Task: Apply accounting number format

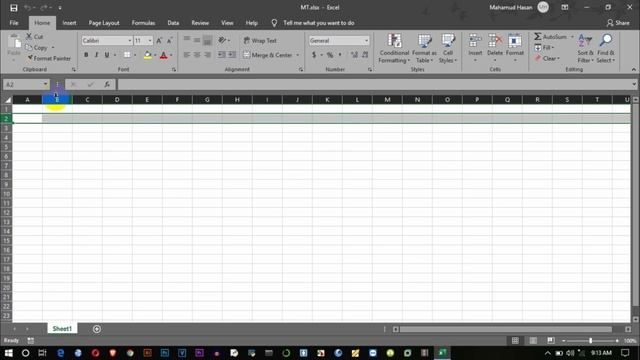Action: [x=314, y=55]
